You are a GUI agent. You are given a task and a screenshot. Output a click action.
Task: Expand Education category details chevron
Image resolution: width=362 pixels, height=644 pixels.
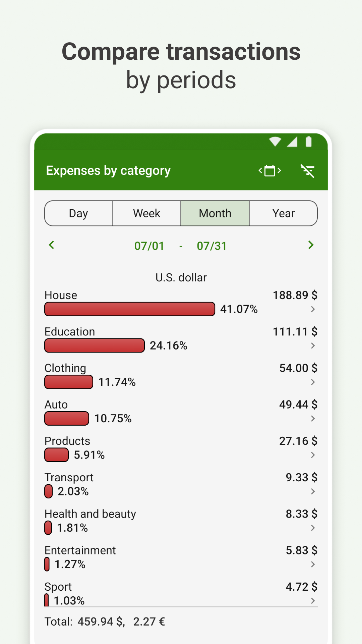[313, 346]
